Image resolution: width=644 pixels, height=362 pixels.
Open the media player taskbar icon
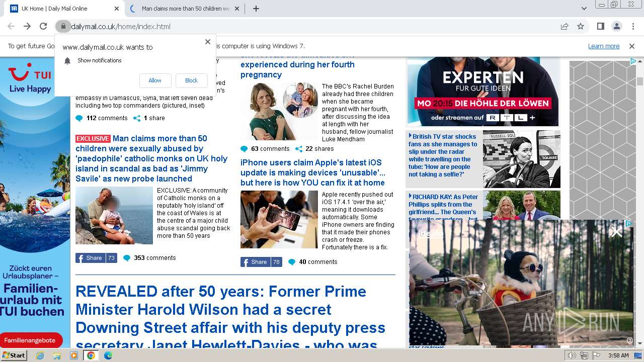tap(74, 355)
